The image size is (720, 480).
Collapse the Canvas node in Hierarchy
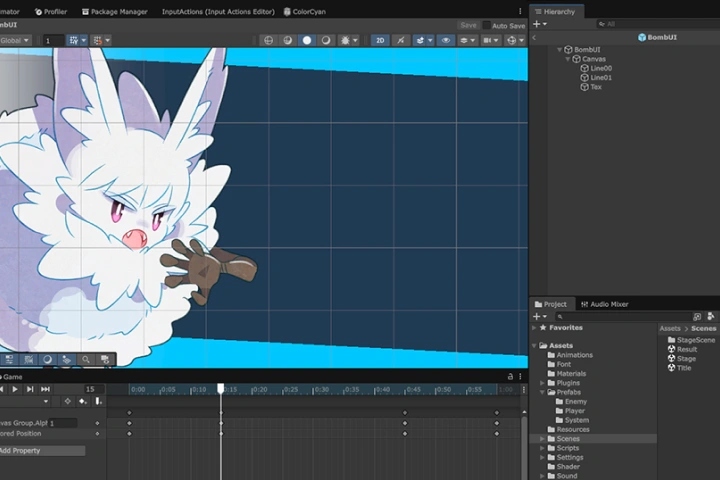(x=568, y=59)
